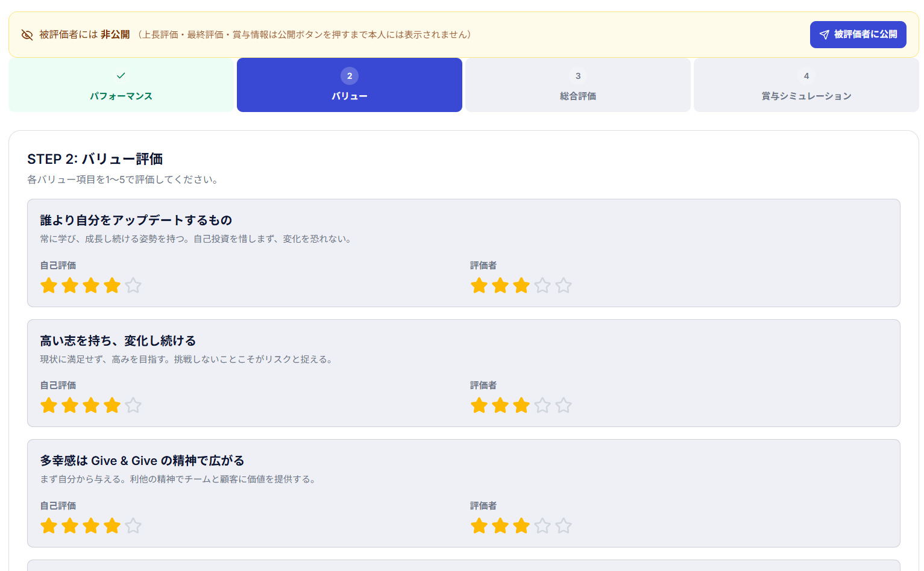Give 評価者 4 stars for 高い志を持ち、変化し続ける
Screen dimensions: 924x571
point(542,405)
